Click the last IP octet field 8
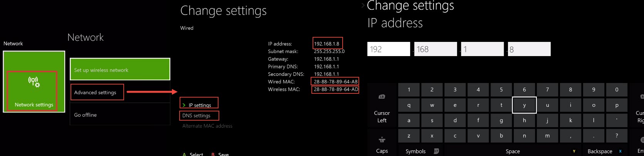 coord(529,49)
